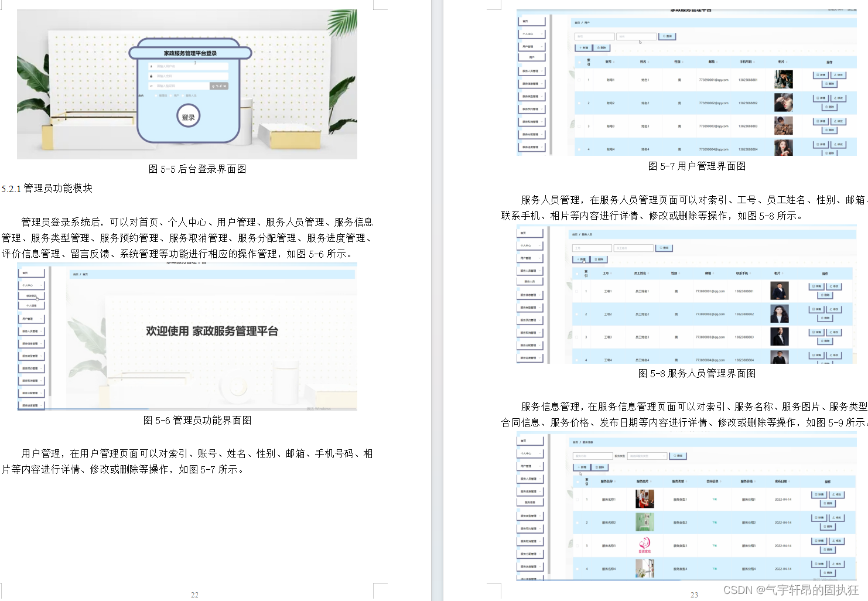Expand 个人中心 in the figure 5-6 sidebar
Viewport: 868px width, 601px height.
pyautogui.click(x=32, y=285)
